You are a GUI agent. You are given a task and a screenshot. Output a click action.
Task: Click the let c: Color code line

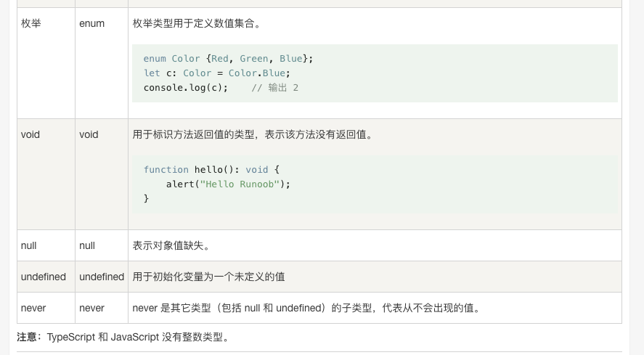[x=216, y=73]
